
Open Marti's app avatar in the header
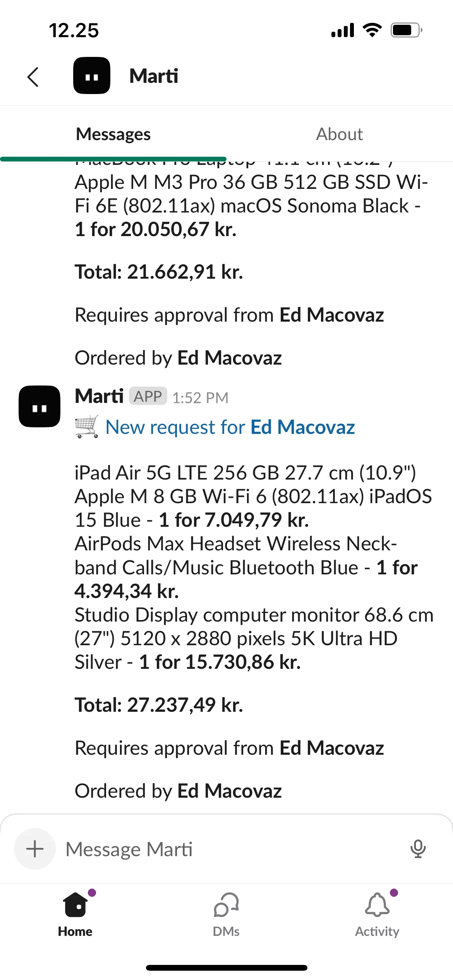pyautogui.click(x=92, y=75)
